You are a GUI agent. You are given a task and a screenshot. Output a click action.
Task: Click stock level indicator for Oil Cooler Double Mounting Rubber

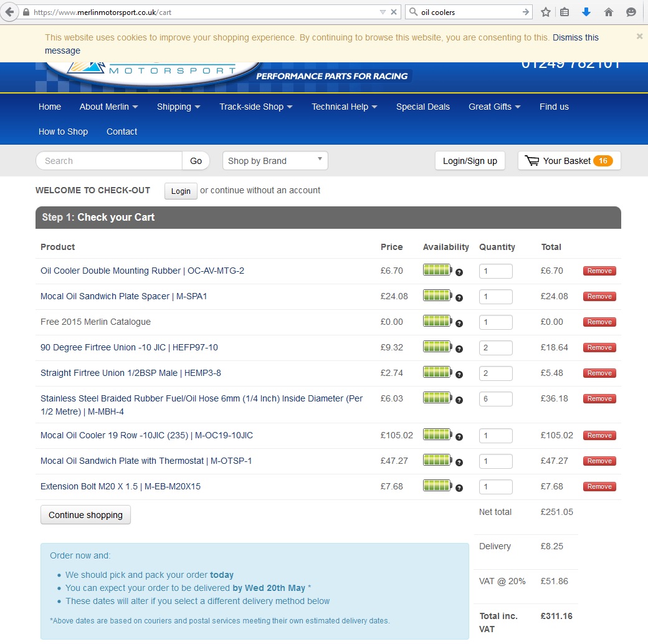[437, 270]
